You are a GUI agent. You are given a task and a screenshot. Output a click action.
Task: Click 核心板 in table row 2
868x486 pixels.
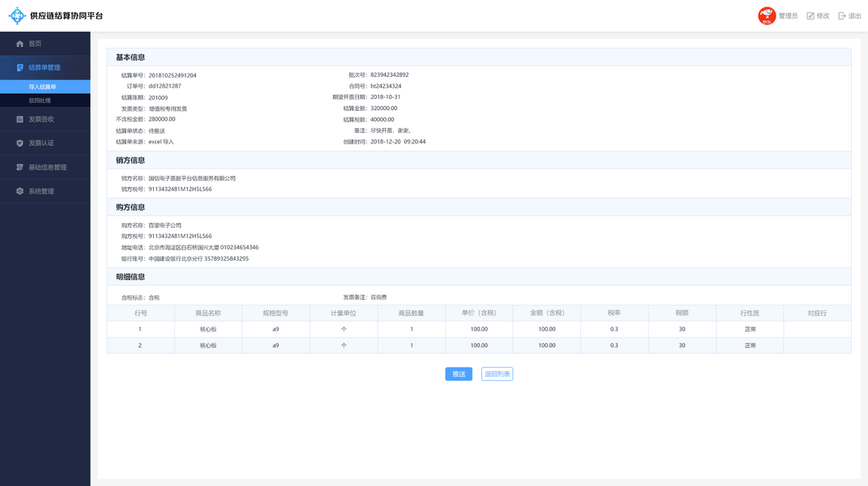click(208, 345)
